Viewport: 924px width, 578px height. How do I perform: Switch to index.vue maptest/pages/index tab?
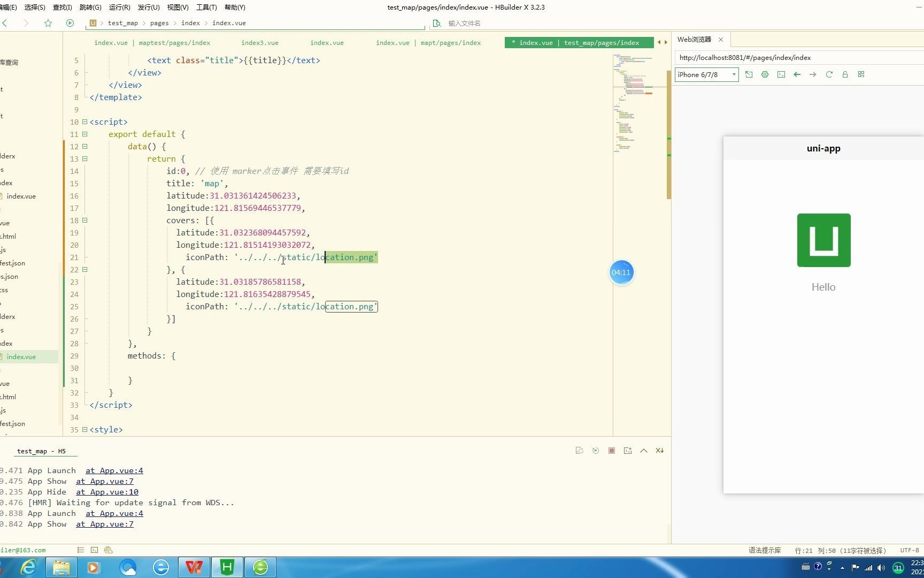[x=152, y=43]
